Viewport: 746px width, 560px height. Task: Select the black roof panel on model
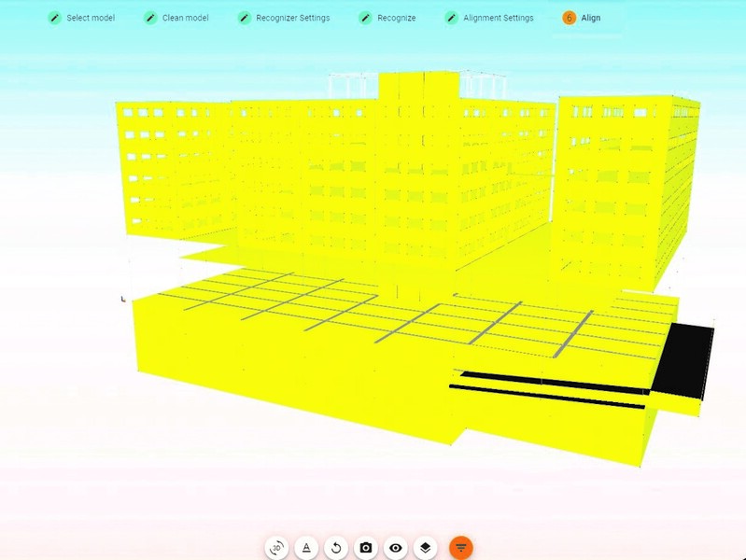click(683, 357)
